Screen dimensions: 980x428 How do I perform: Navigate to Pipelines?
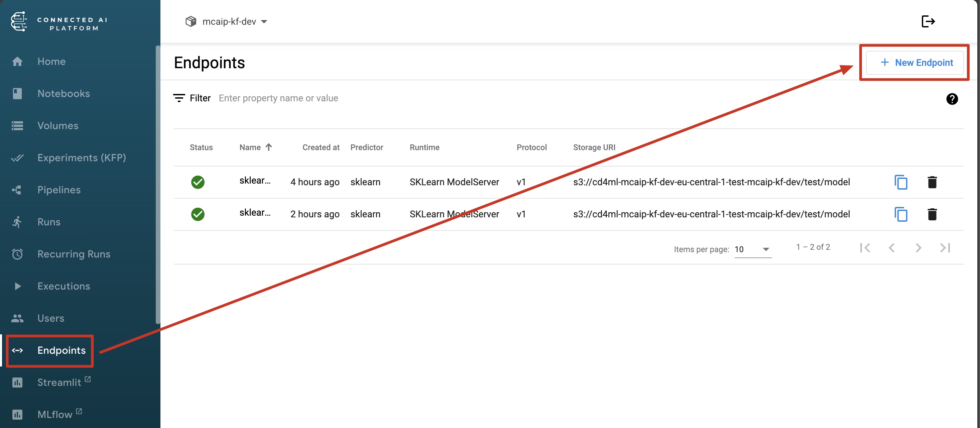point(59,190)
